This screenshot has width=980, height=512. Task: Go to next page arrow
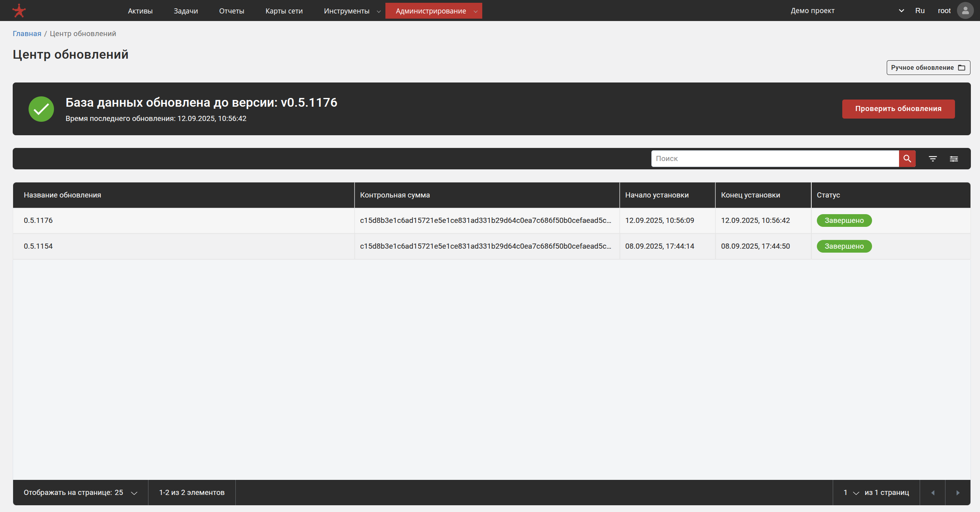pyautogui.click(x=958, y=493)
